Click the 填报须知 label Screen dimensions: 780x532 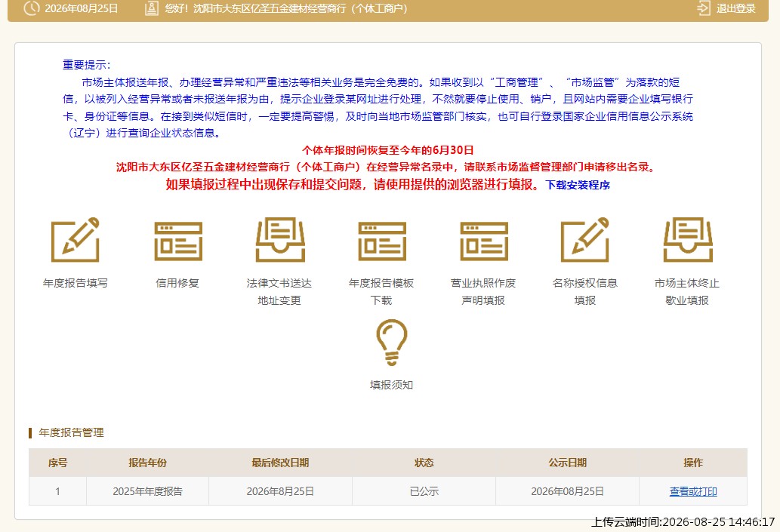click(x=391, y=385)
